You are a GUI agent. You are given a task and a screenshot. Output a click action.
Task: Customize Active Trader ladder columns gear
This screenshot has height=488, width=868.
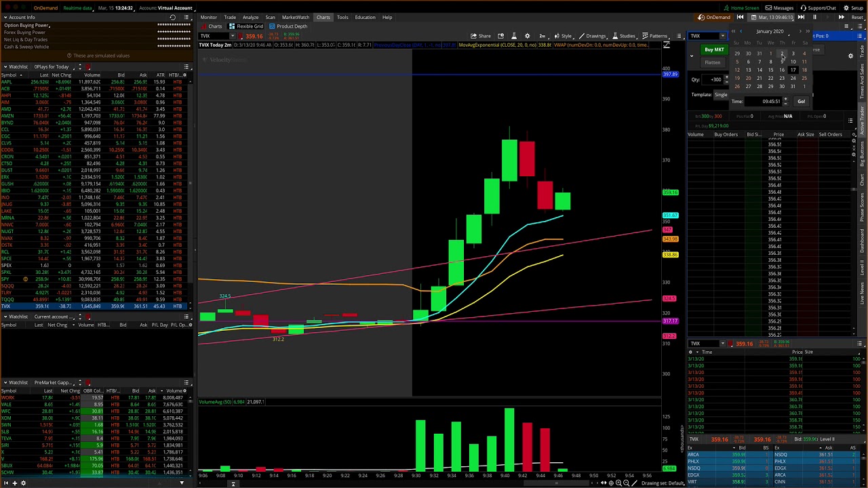pos(854,134)
